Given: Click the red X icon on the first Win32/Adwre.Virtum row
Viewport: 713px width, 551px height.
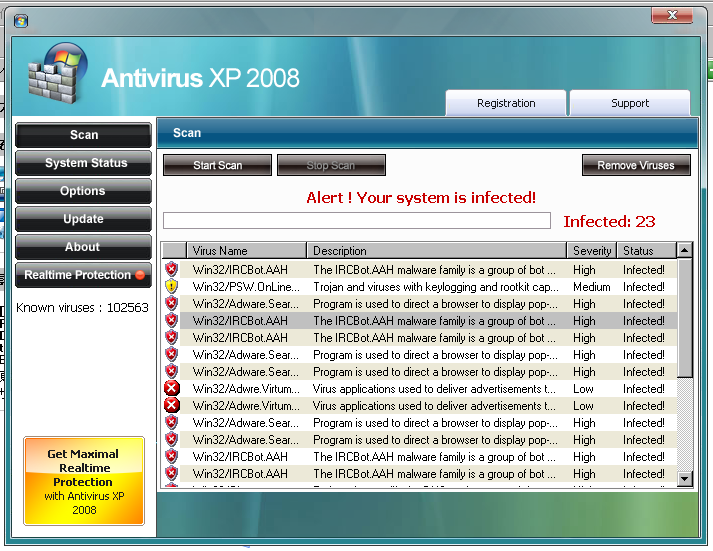Looking at the screenshot, I should [x=171, y=389].
